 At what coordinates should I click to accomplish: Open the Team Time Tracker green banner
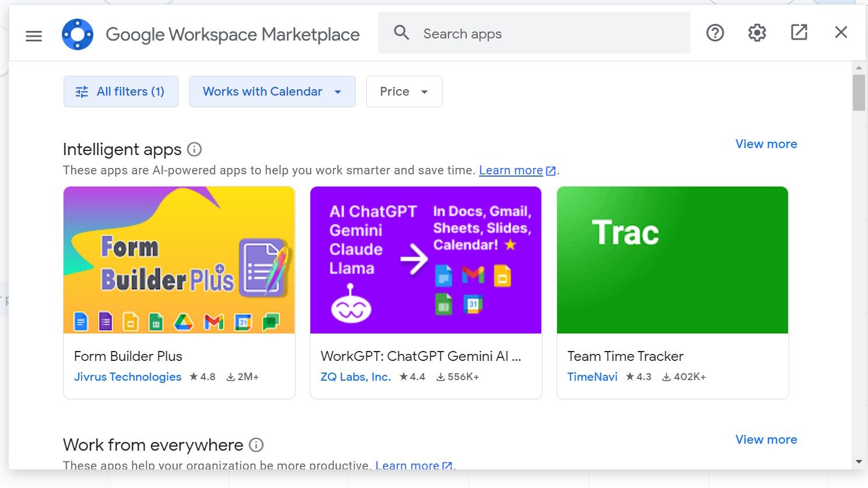point(673,260)
